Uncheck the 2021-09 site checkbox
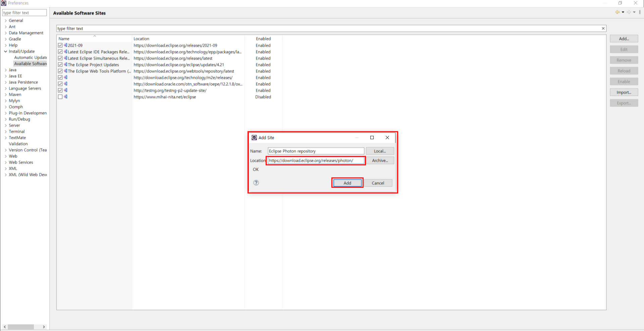The height and width of the screenshot is (331, 644). 60,45
